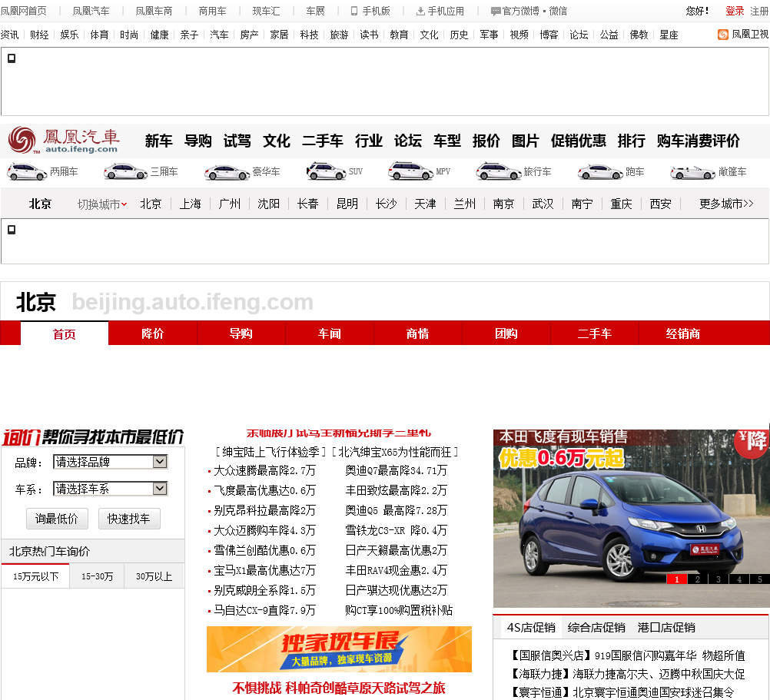Open 新车 in the main navigation
The image size is (770, 700).
pos(158,141)
